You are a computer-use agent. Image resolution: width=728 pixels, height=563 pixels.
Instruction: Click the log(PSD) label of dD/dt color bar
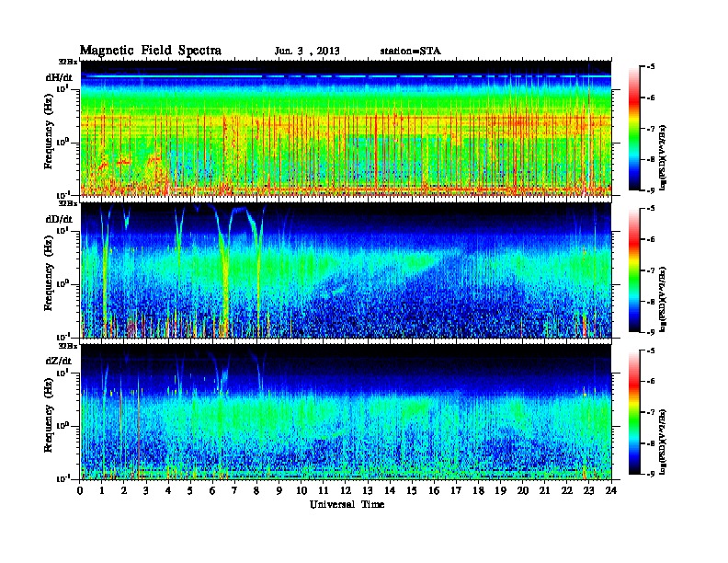[x=663, y=299]
